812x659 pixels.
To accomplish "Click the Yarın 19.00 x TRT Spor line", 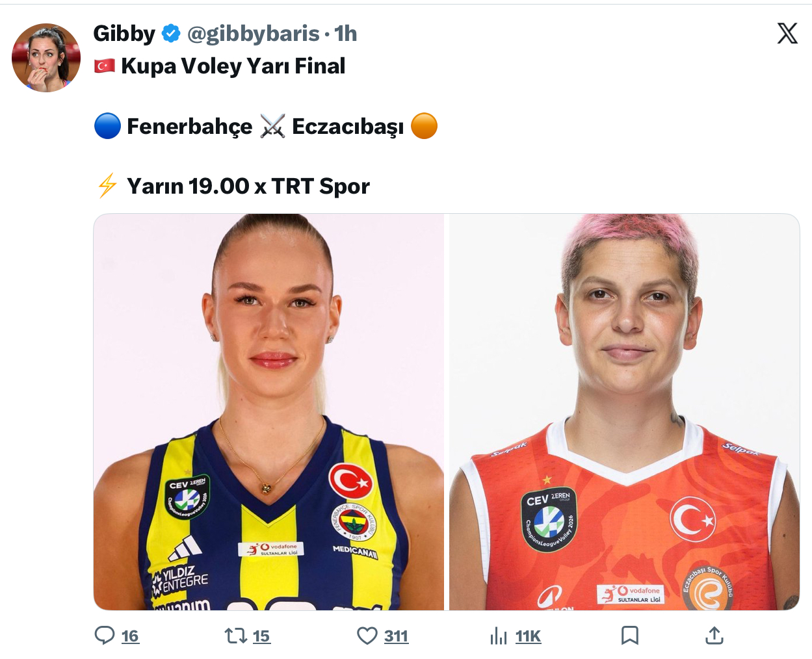I will (x=248, y=186).
